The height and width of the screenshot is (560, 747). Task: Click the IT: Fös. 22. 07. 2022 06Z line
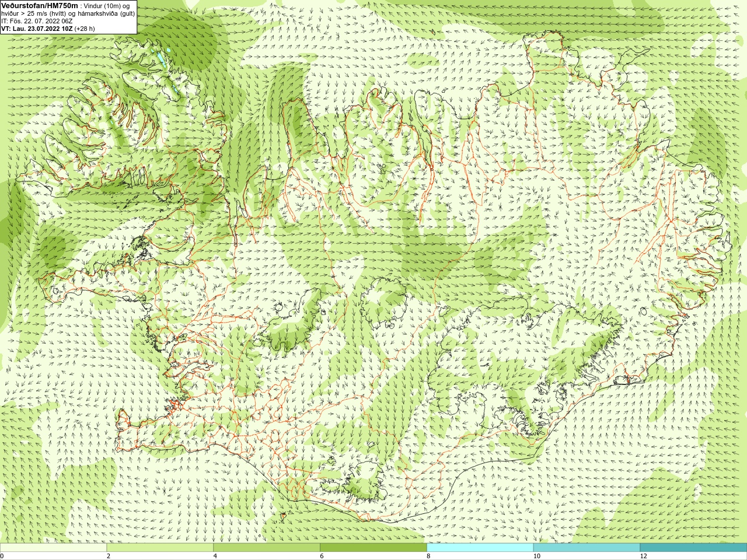tap(37, 21)
